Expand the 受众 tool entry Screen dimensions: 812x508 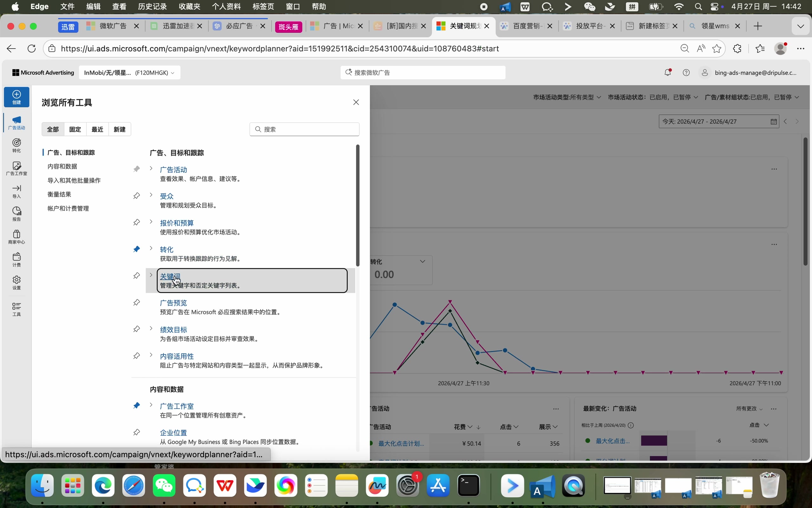(x=151, y=195)
